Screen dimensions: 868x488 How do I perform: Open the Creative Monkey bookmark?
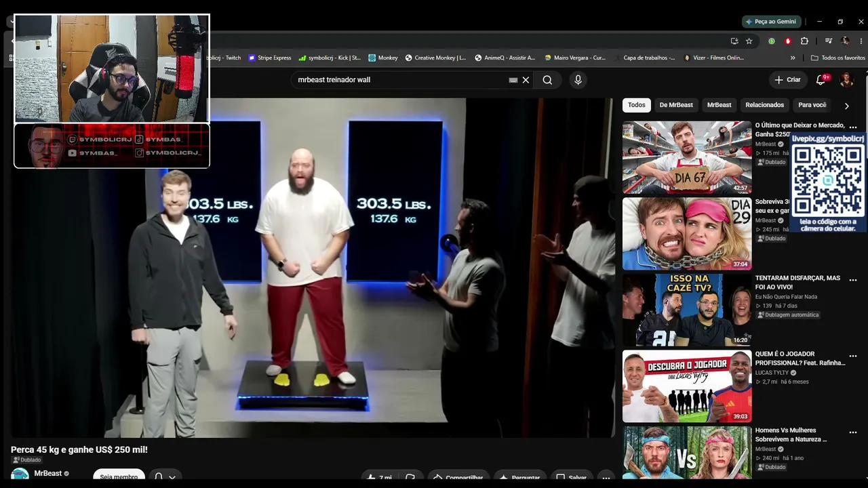(436, 58)
